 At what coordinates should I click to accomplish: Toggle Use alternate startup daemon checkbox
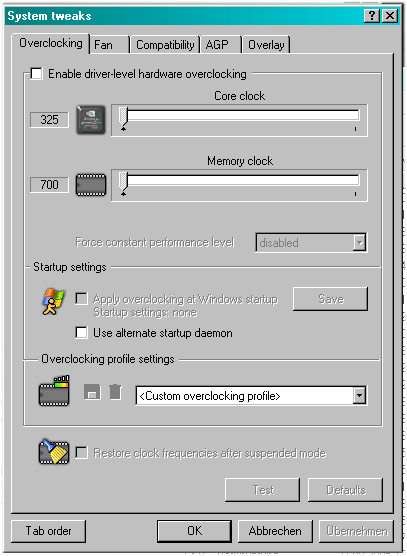pyautogui.click(x=82, y=333)
